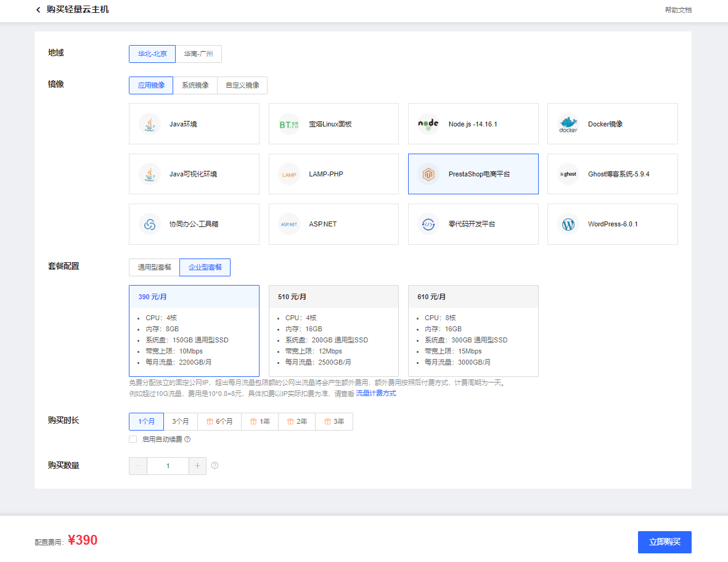Click the 购买数量 quantity input field
This screenshot has width=728, height=562.
click(x=168, y=466)
